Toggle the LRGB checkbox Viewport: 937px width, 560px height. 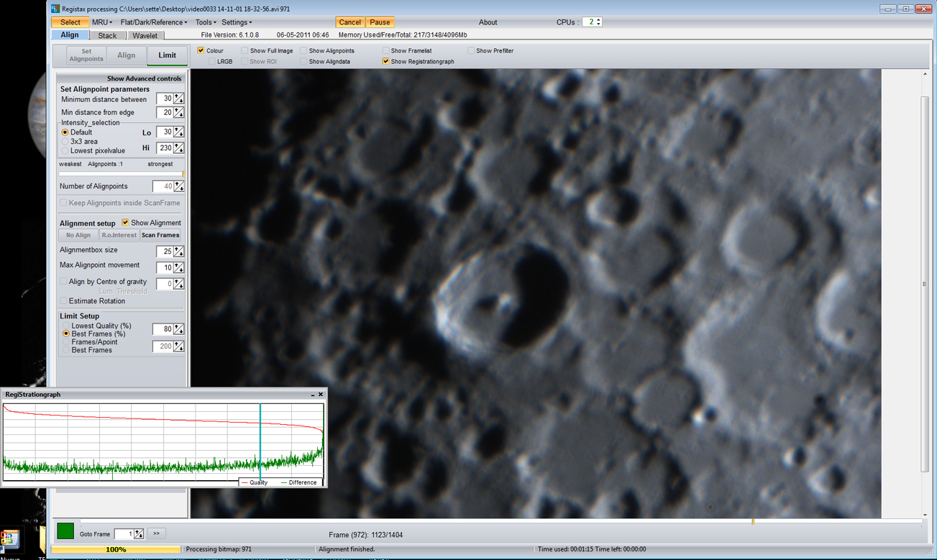pyautogui.click(x=211, y=62)
